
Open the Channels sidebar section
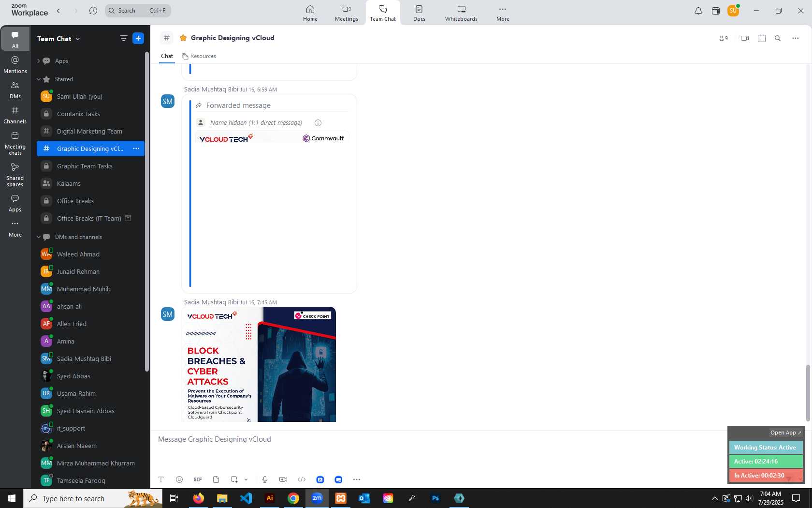15,115
